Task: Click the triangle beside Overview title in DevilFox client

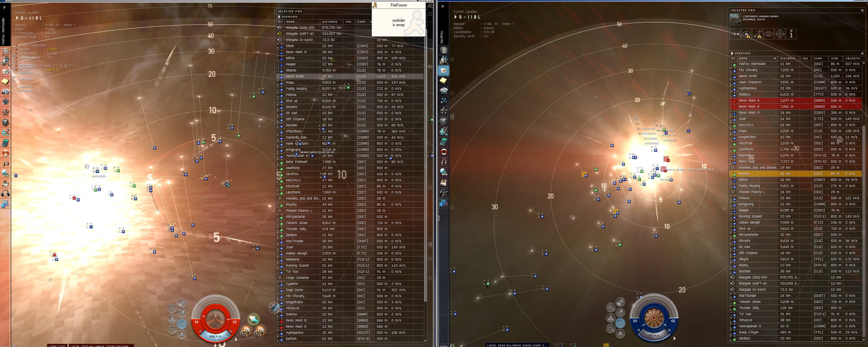Action: tap(732, 53)
